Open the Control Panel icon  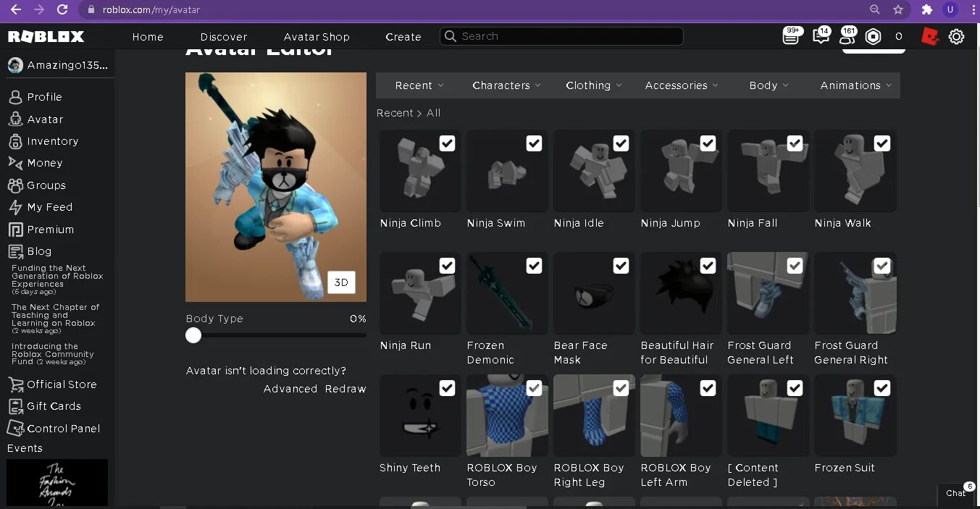click(x=15, y=429)
